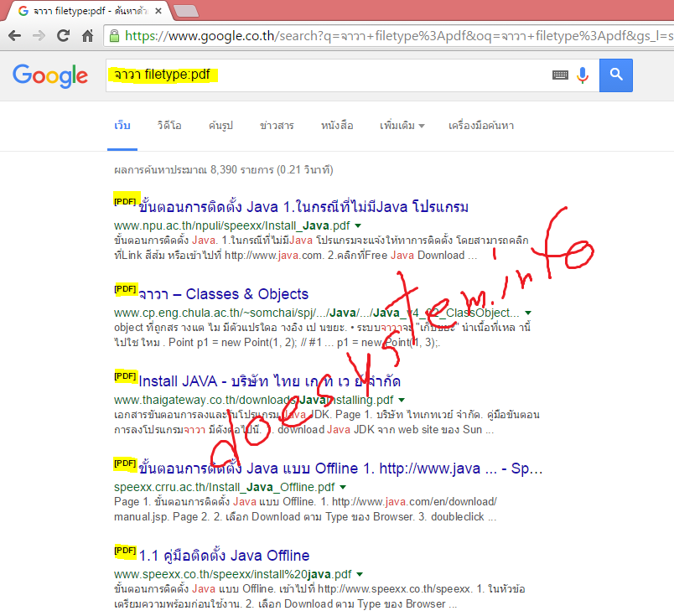Open the จาวา – Classes & Objects result
674x616 pixels.
224,294
